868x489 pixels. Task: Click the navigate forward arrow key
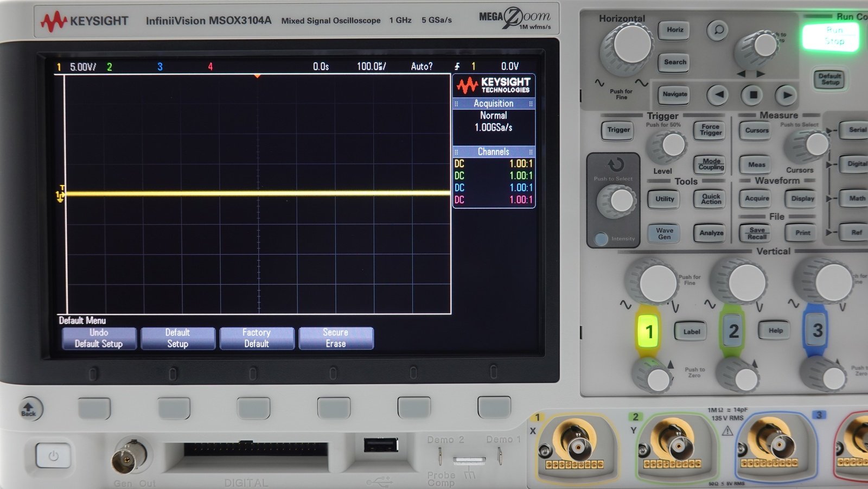(786, 96)
